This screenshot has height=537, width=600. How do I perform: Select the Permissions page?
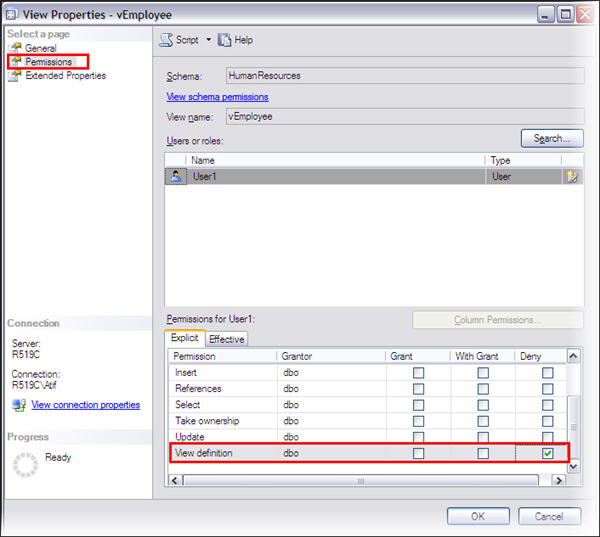pos(48,62)
